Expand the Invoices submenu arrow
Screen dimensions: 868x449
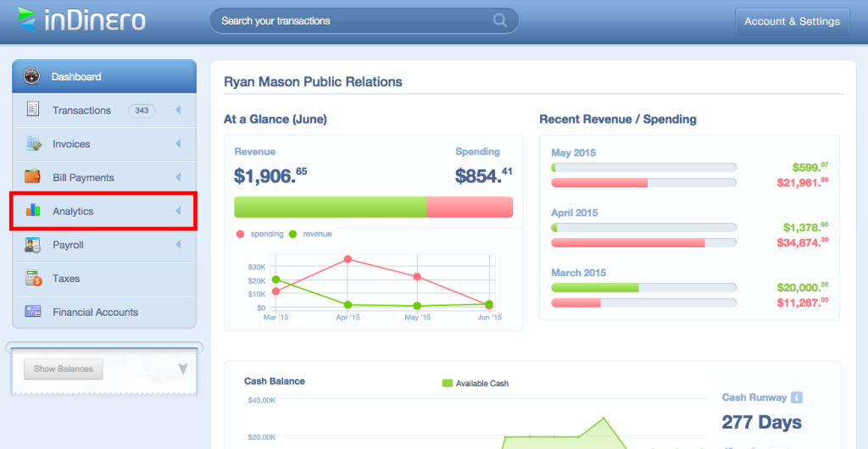(178, 144)
